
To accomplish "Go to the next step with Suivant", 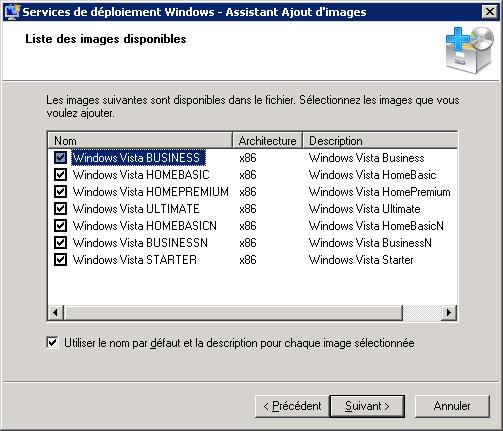I will (367, 406).
